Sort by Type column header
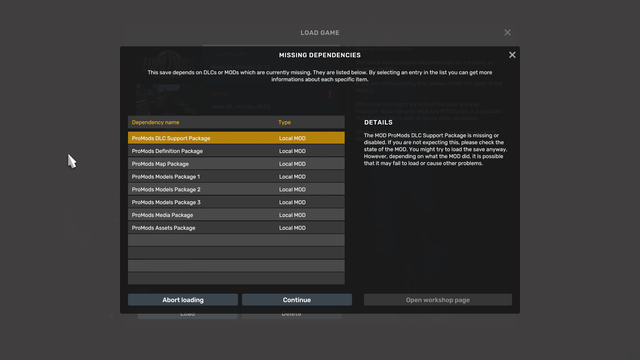 284,122
